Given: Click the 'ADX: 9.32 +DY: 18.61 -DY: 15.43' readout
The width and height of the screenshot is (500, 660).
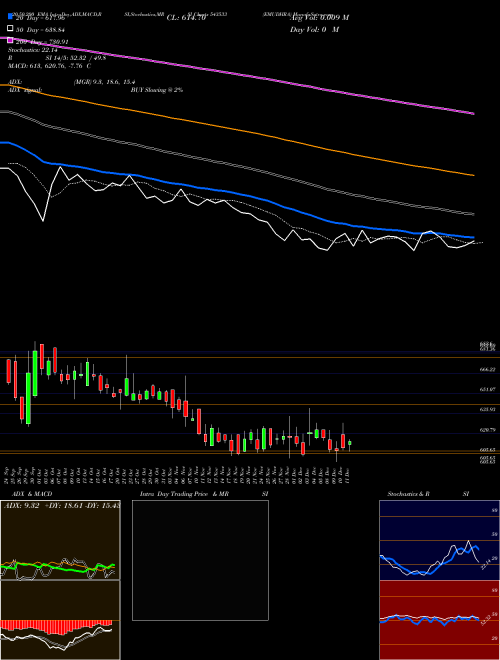Looking at the screenshot, I should [62, 506].
